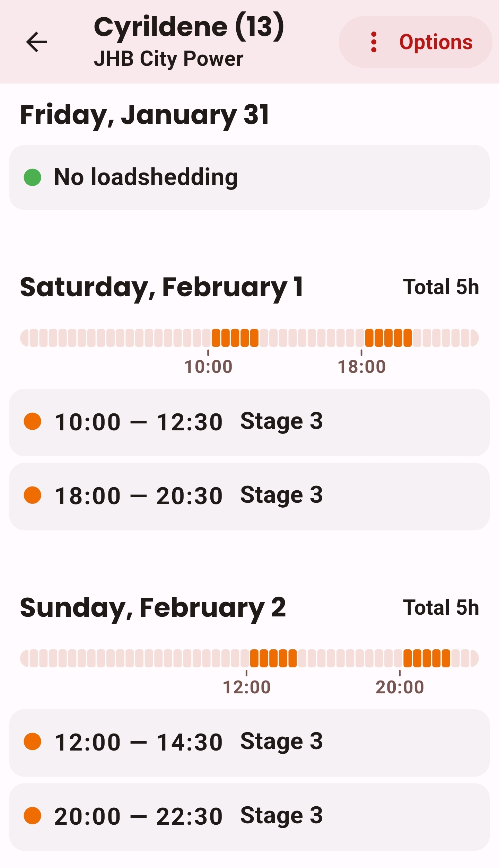Tap the Saturday, February 1 heading
The image size is (499, 868).
point(161,287)
